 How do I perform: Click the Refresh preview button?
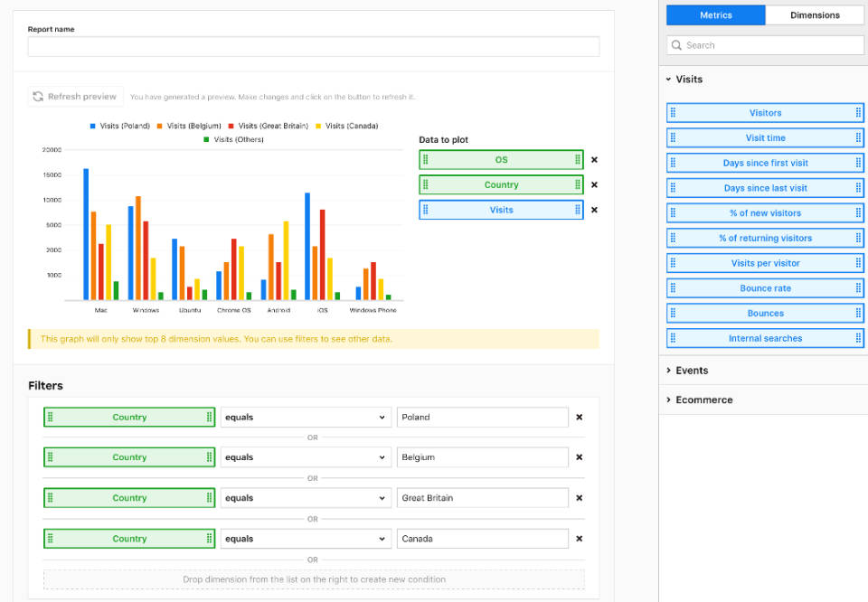(x=75, y=96)
